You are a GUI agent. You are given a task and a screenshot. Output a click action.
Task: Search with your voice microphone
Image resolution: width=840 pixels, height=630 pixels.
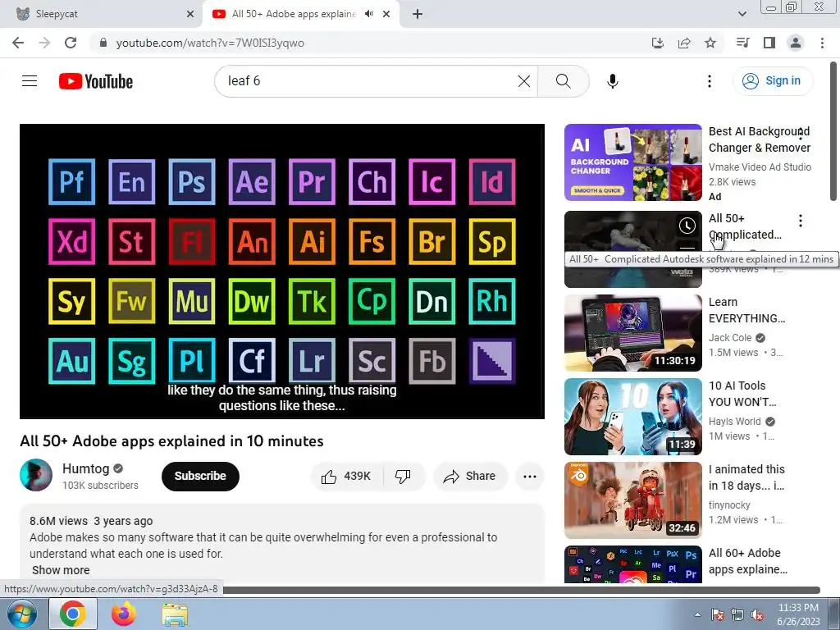[x=613, y=81]
